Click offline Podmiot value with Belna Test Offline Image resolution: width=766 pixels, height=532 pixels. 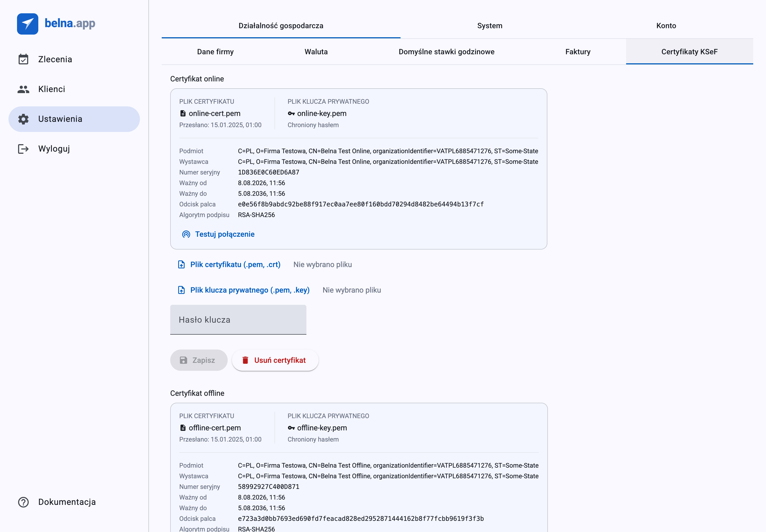click(388, 465)
